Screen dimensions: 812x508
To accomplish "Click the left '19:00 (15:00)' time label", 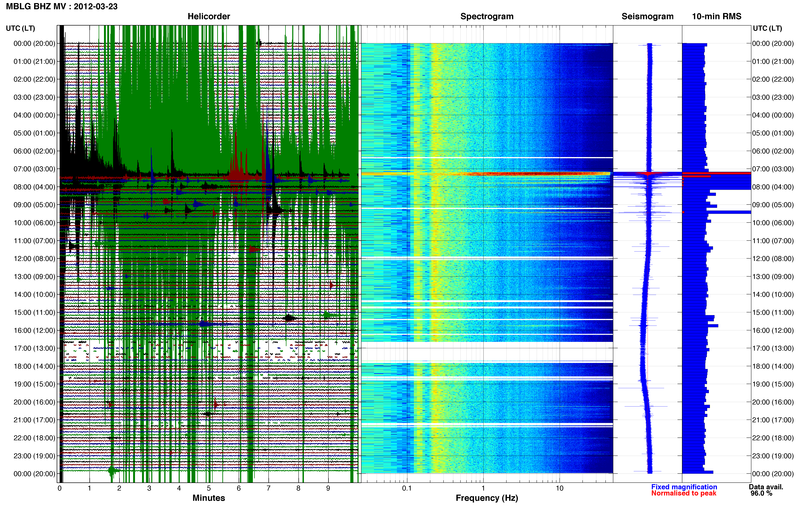I will (x=34, y=384).
